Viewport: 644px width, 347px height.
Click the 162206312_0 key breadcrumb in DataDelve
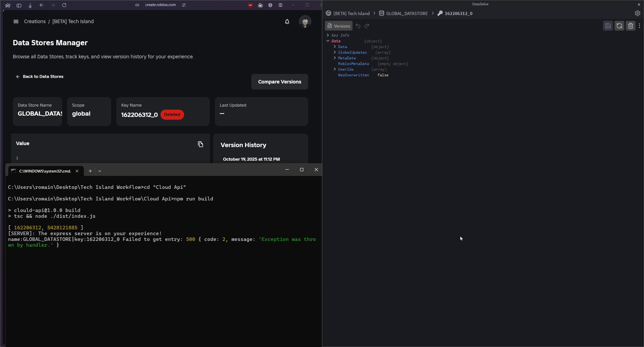point(455,13)
